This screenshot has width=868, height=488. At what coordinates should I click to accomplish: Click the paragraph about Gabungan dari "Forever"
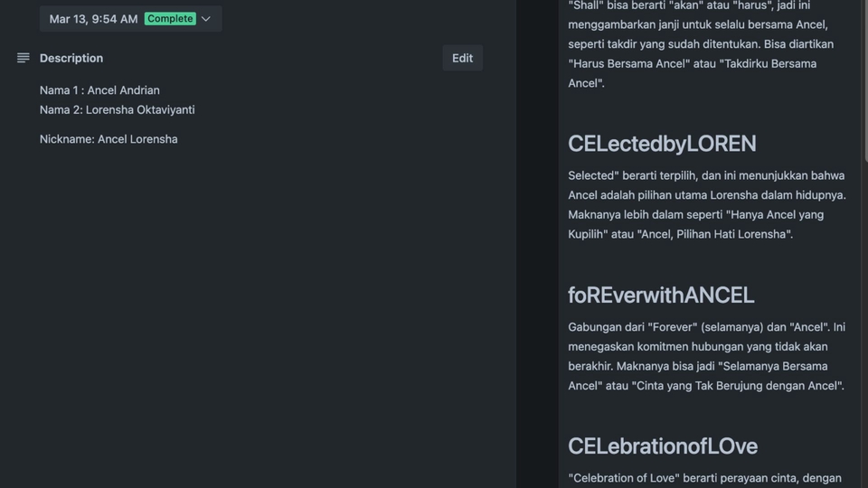click(707, 356)
